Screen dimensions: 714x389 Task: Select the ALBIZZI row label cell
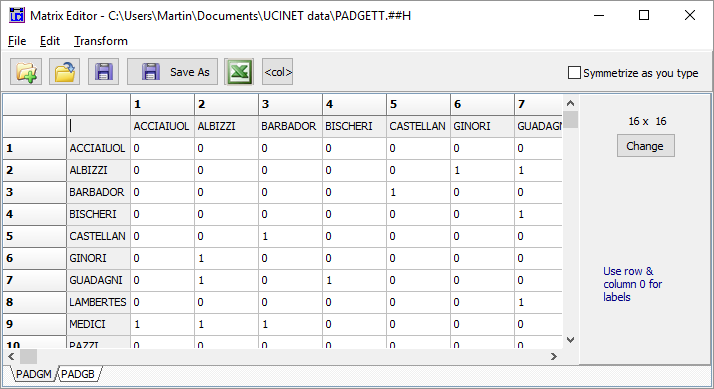point(98,170)
